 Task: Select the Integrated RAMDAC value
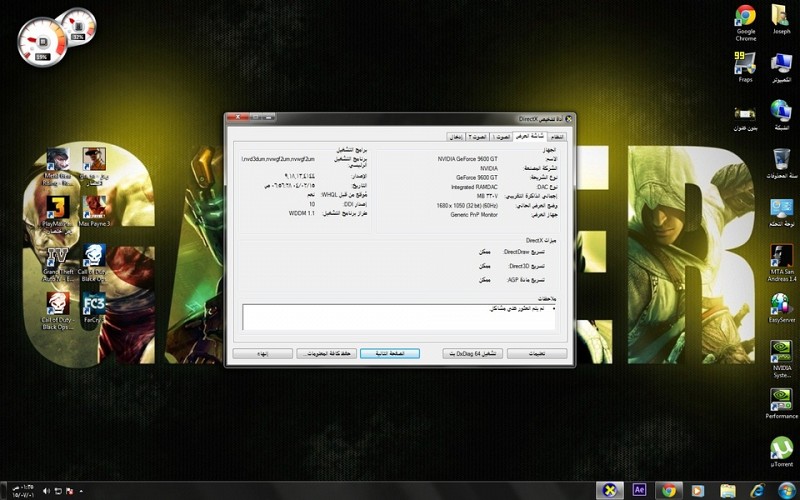tap(474, 187)
